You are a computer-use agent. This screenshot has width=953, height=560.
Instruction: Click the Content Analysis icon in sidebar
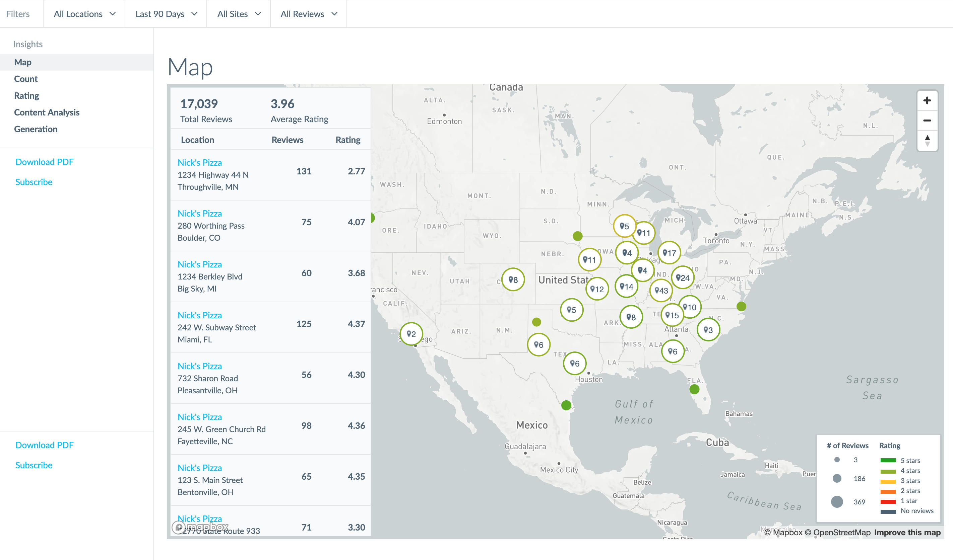46,112
